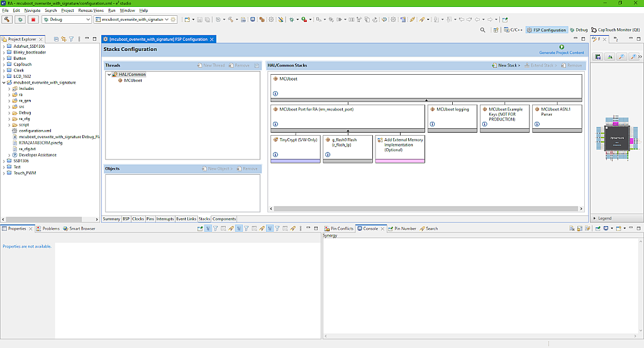This screenshot has height=348, width=644.
Task: Open the console Display Selected dropdown
Action: coord(612,229)
